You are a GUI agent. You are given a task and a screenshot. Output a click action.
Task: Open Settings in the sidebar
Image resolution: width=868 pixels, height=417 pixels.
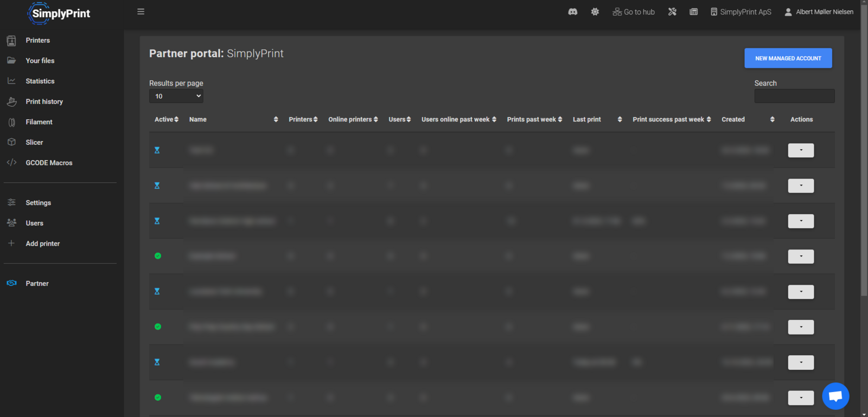pyautogui.click(x=39, y=203)
